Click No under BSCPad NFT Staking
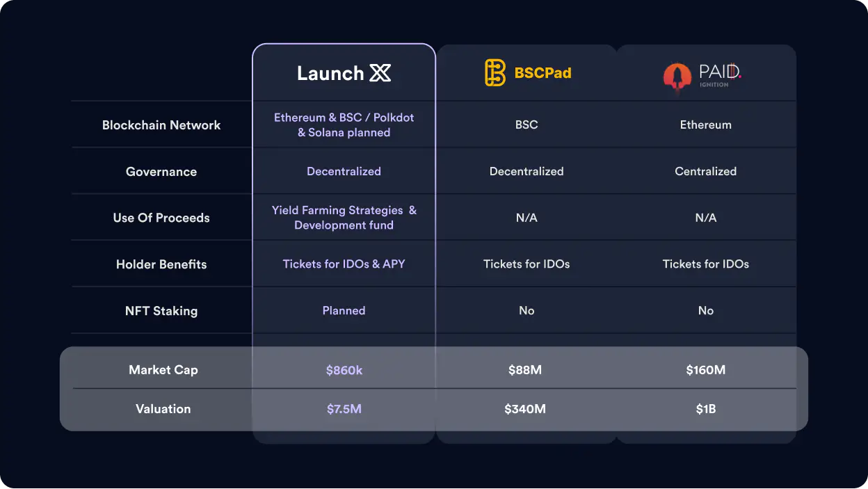The height and width of the screenshot is (489, 868). (527, 310)
